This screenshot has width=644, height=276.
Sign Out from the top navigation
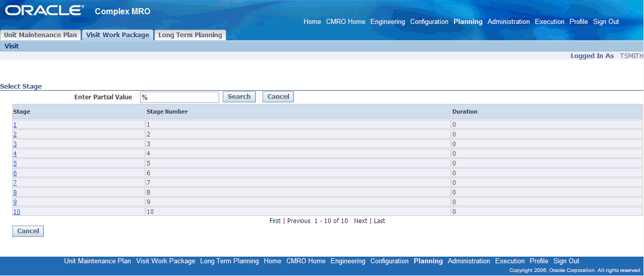pyautogui.click(x=606, y=22)
